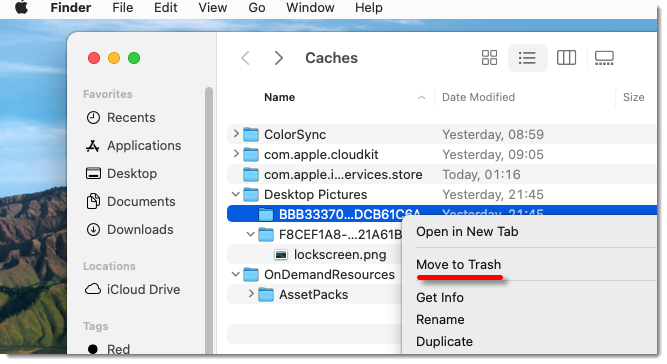Go back with the left arrow

(x=245, y=58)
